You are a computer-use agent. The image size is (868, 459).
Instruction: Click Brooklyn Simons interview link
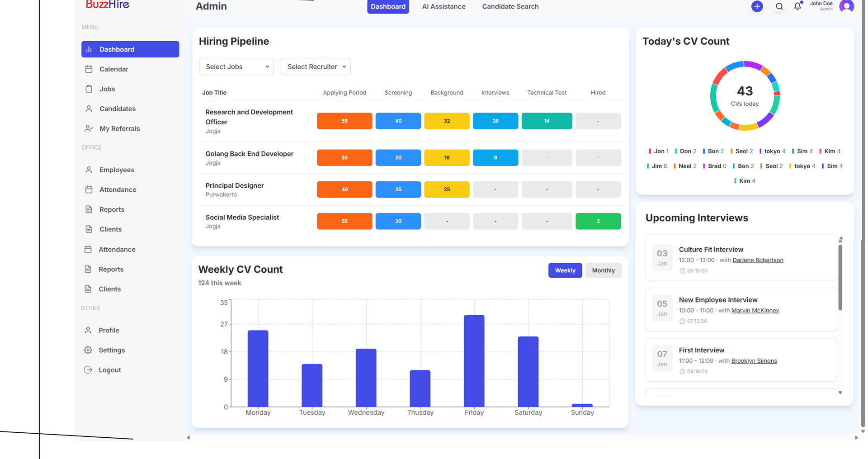[754, 360]
